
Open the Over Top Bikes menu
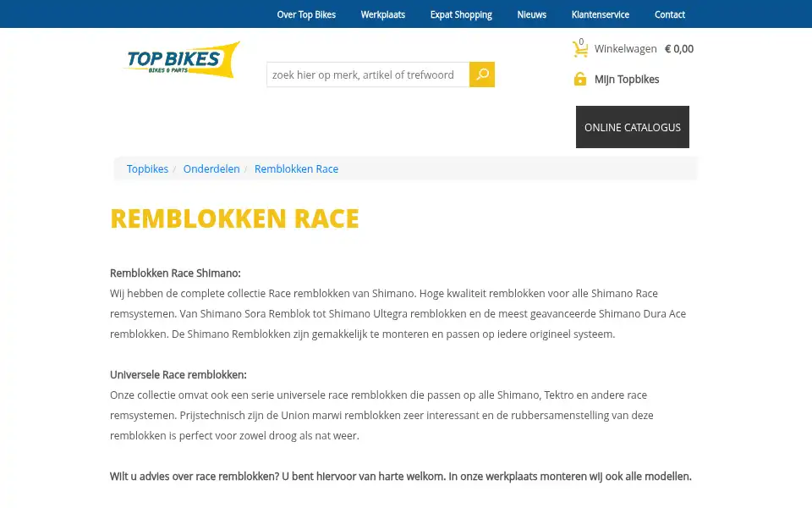(x=306, y=14)
